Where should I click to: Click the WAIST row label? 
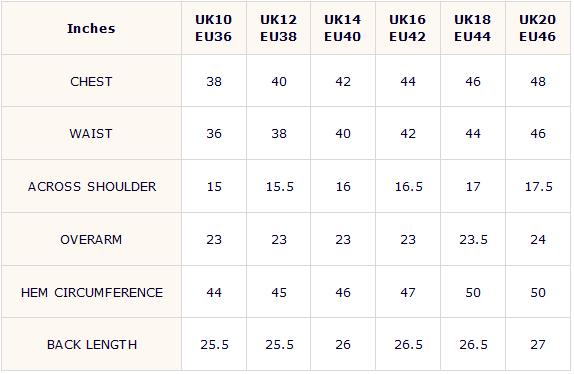tap(91, 134)
